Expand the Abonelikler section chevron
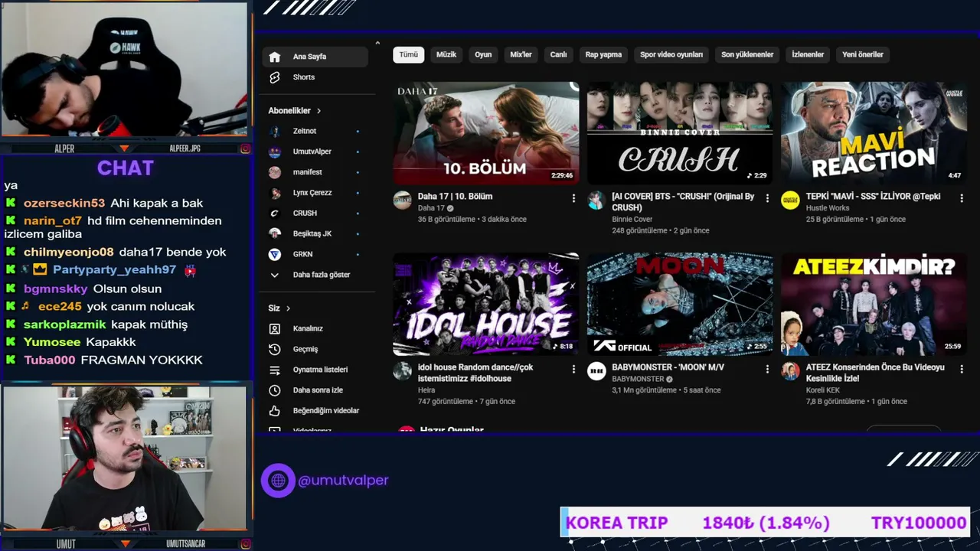The width and height of the screenshot is (980, 551). click(x=318, y=111)
